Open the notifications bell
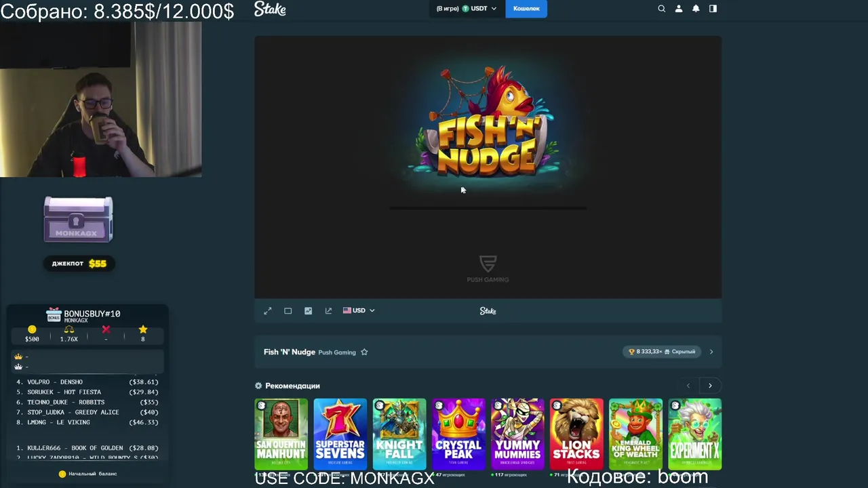The height and width of the screenshot is (488, 868). 696,9
